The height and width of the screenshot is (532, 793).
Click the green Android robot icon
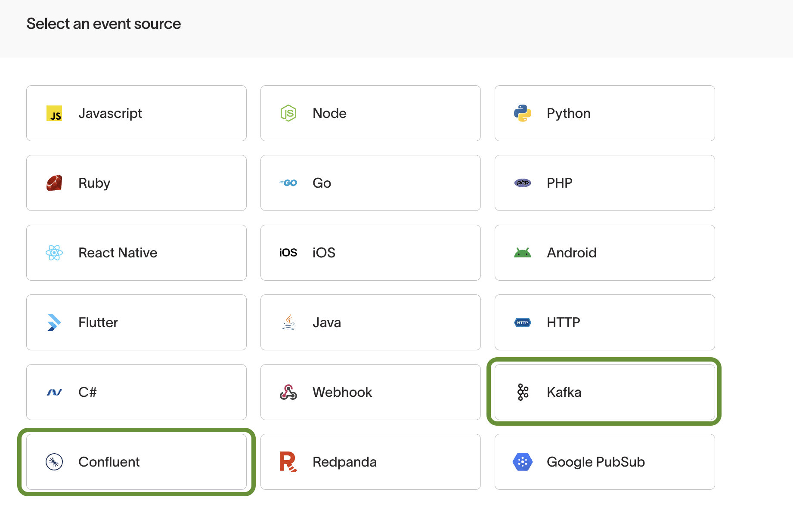pyautogui.click(x=523, y=253)
